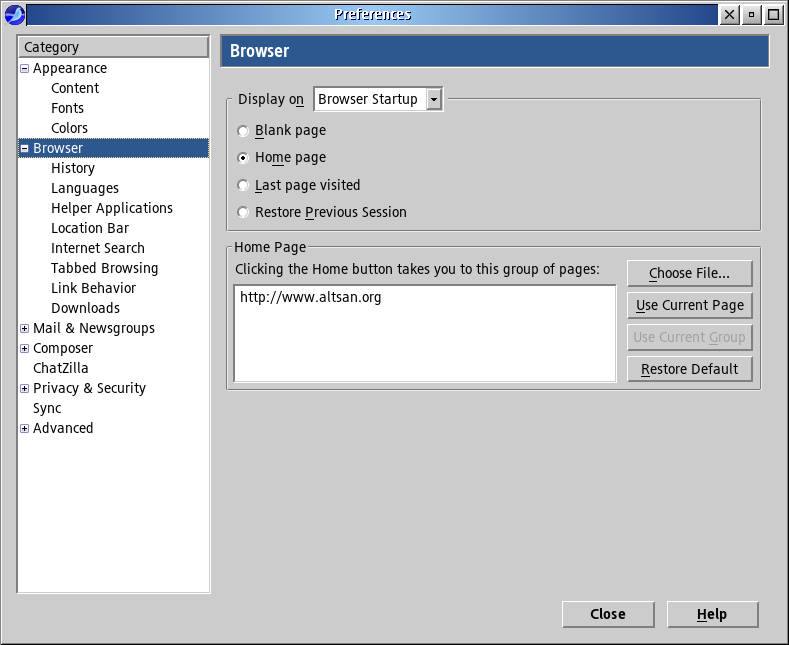The height and width of the screenshot is (645, 789).
Task: Click the SeaMonkey icon in title bar
Action: (x=14, y=14)
